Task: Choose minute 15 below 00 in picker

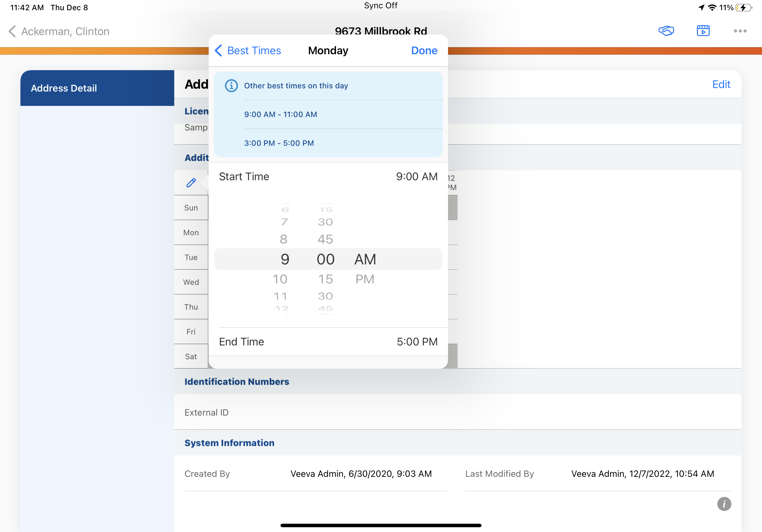Action: (325, 279)
